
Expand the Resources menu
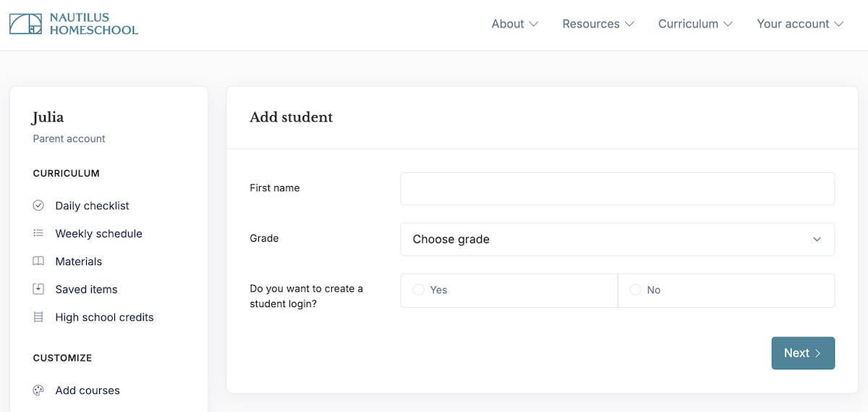(x=598, y=24)
